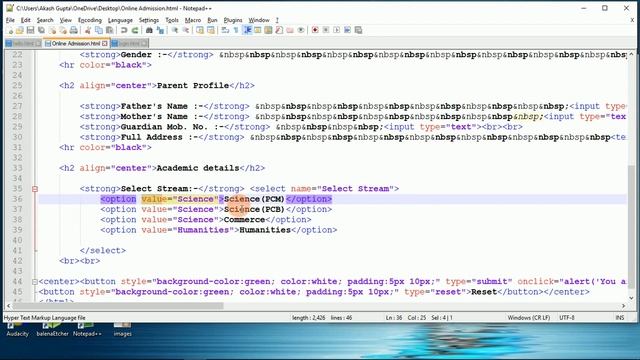Click the vertical scrollbar thumb
The image size is (640, 360).
tap(631, 227)
